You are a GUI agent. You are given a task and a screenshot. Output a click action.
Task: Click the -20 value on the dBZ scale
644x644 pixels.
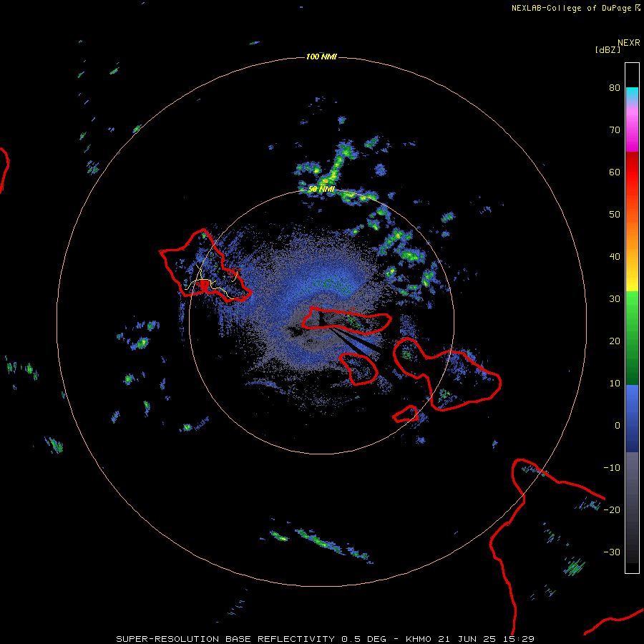(x=612, y=510)
